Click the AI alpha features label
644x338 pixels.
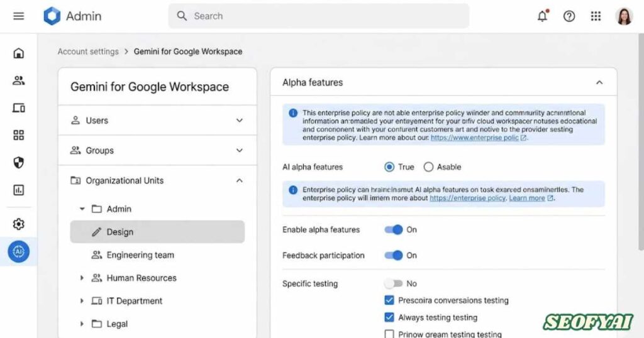313,167
